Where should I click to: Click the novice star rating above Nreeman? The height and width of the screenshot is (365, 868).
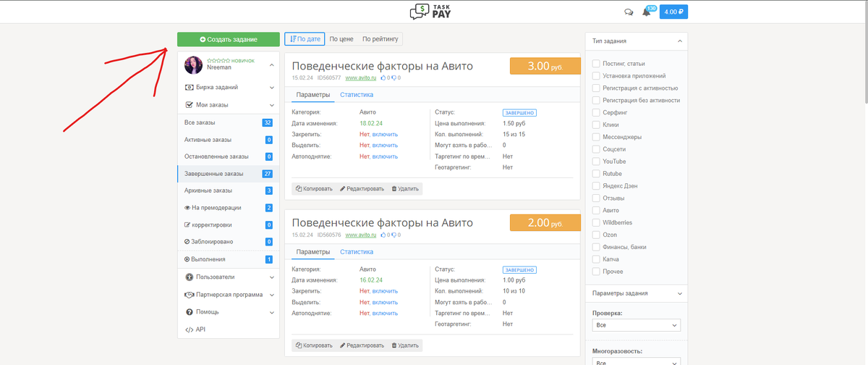219,60
